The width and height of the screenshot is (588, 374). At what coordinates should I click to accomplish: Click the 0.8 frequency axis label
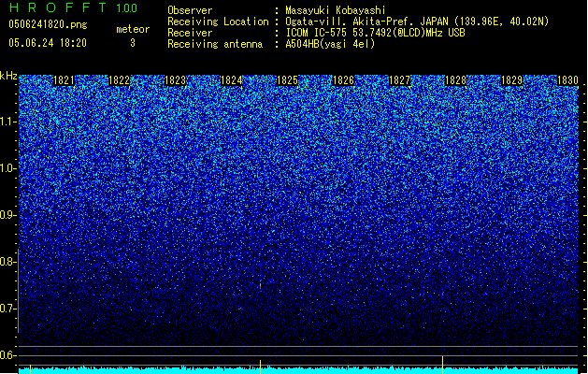[x=7, y=262]
